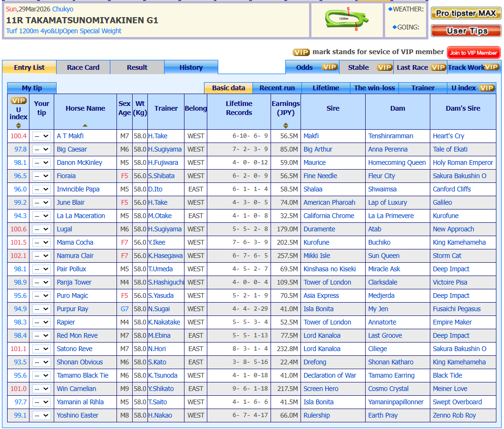The width and height of the screenshot is (504, 429).
Task: Click U index value 102.1
Action: (x=19, y=256)
